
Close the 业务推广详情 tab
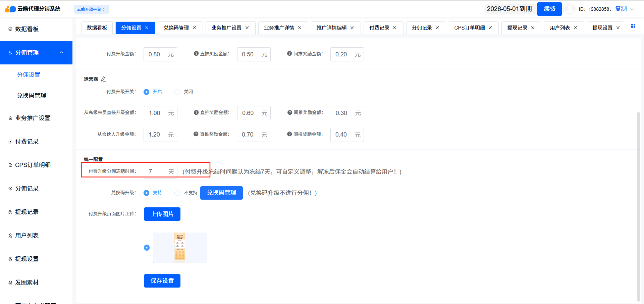click(x=300, y=28)
